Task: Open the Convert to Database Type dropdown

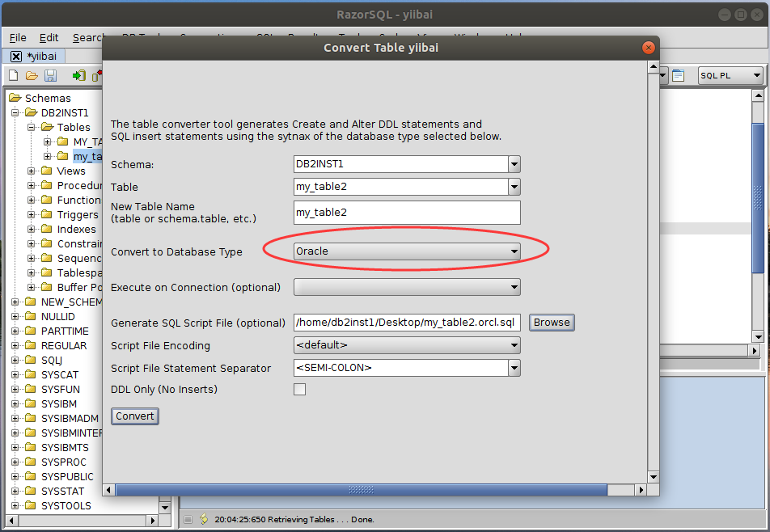Action: 407,251
